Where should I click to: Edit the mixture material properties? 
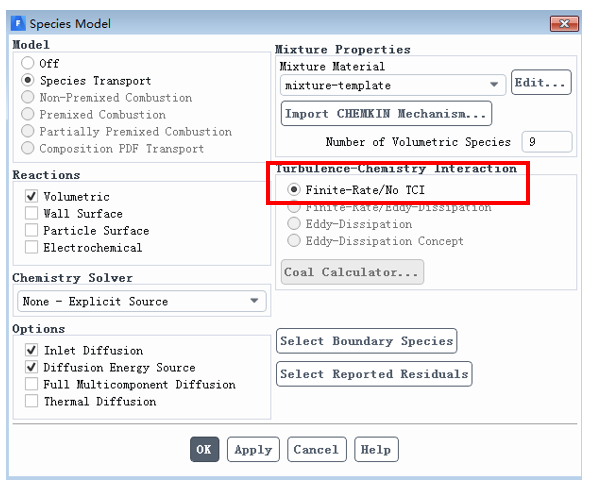tap(541, 82)
